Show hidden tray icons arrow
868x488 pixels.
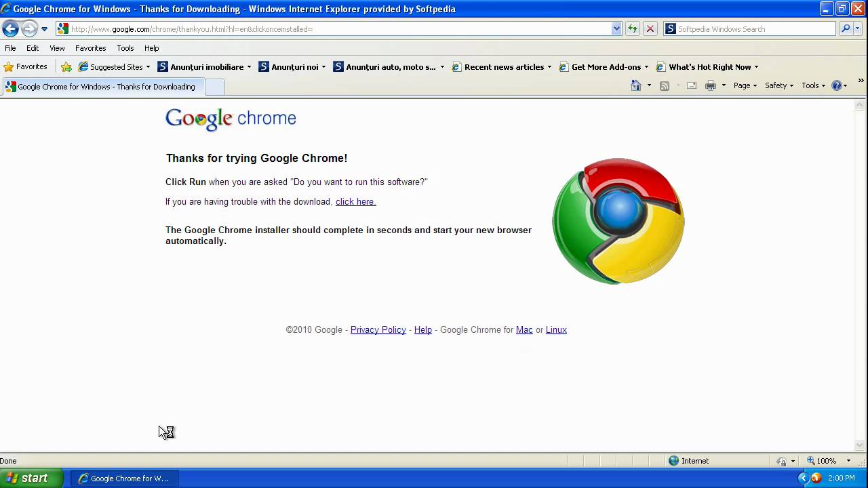click(x=803, y=478)
